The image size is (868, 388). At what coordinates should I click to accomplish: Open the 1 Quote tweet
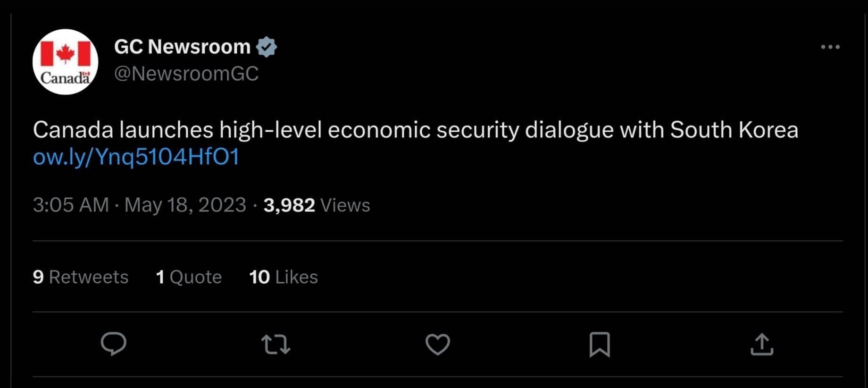[x=189, y=277]
